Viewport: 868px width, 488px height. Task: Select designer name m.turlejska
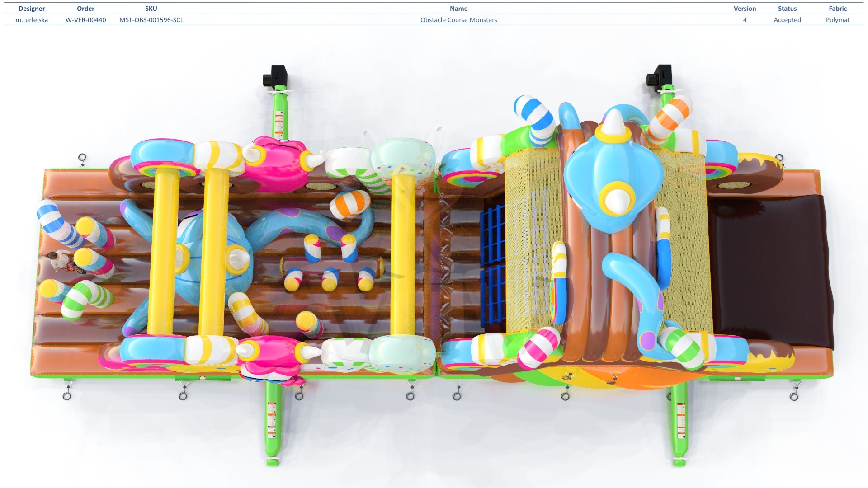32,20
